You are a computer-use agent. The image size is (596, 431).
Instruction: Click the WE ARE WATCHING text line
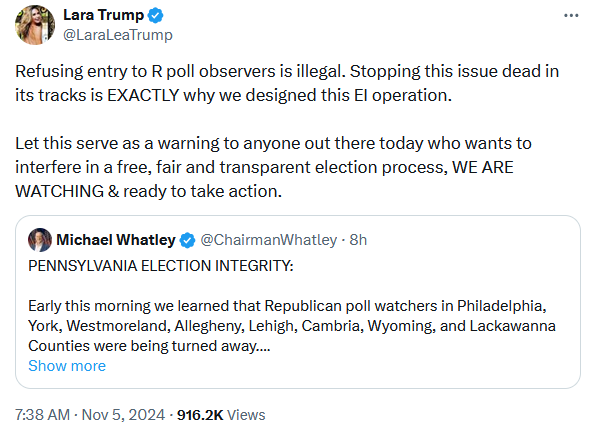tap(148, 191)
